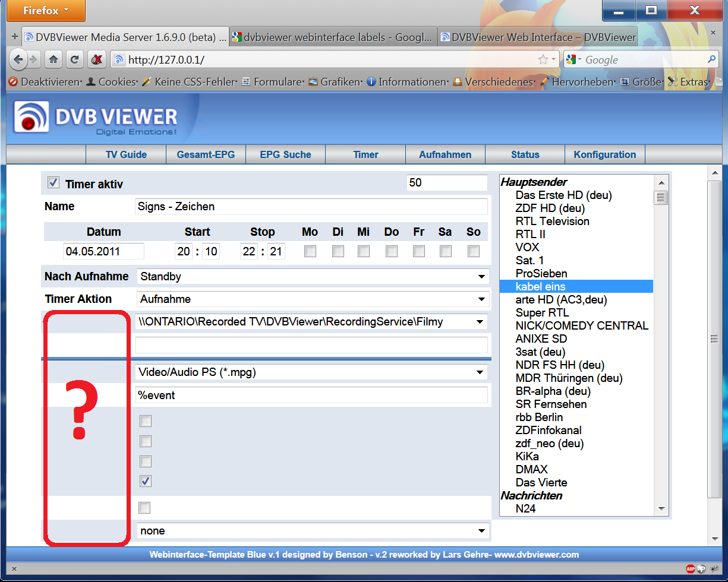This screenshot has width=728, height=582.
Task: Click the DVB Viewer logo
Action: (96, 118)
